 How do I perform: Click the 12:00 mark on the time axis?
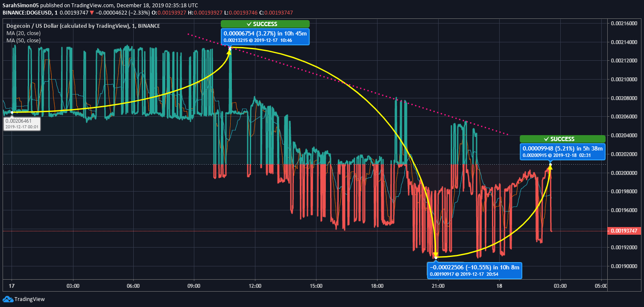click(x=255, y=286)
